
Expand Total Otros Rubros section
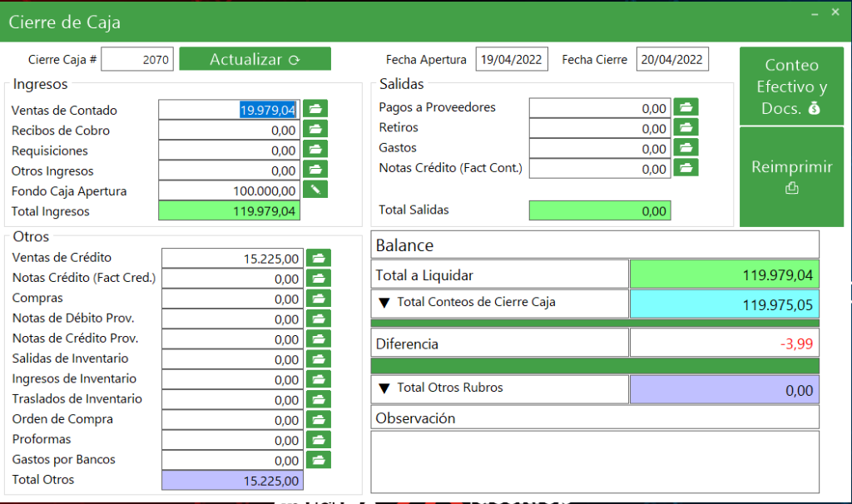(384, 388)
